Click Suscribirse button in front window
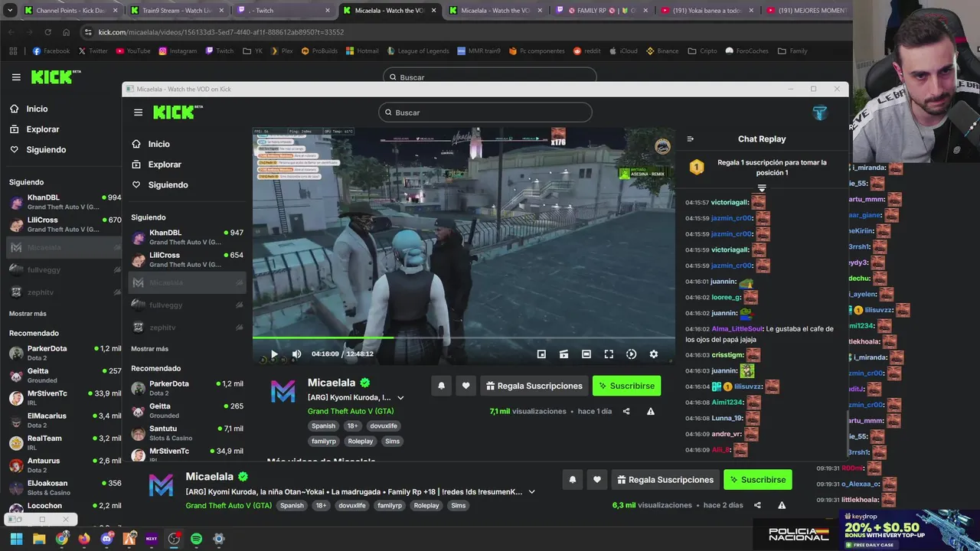Screen dimensions: 980x551 [x=626, y=386]
